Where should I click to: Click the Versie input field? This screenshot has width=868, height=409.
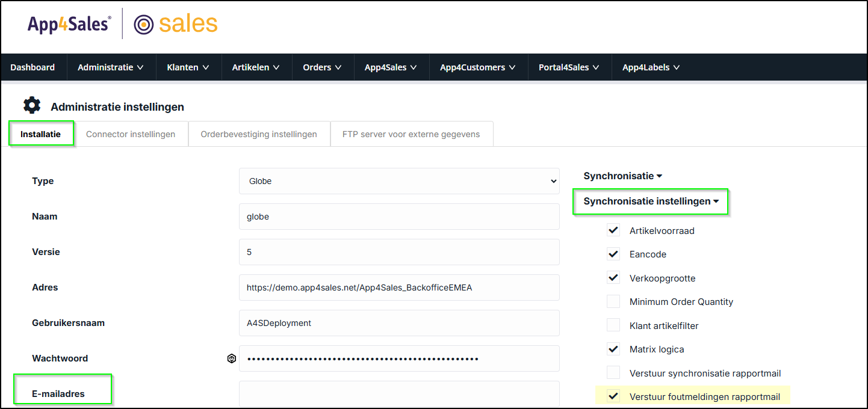point(399,252)
